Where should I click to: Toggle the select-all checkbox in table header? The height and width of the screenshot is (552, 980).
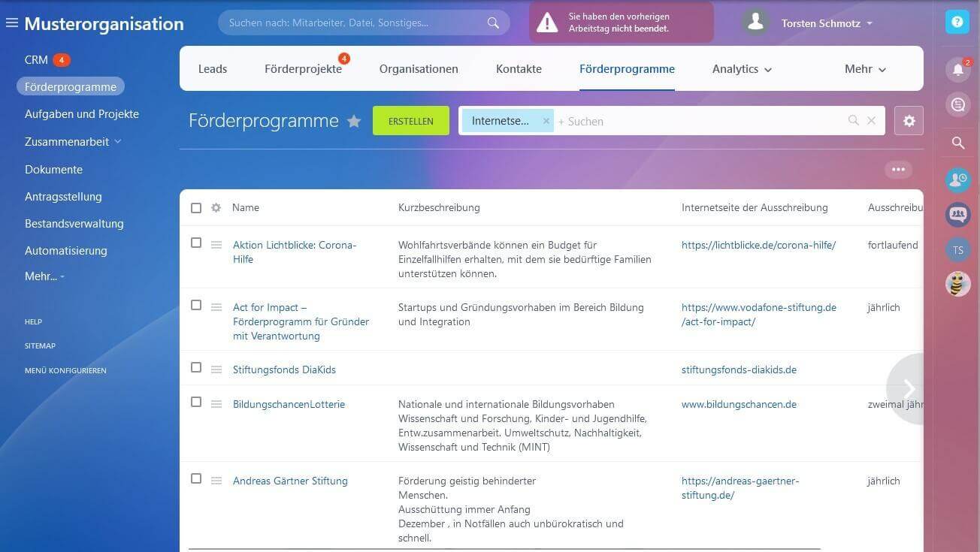(x=196, y=208)
